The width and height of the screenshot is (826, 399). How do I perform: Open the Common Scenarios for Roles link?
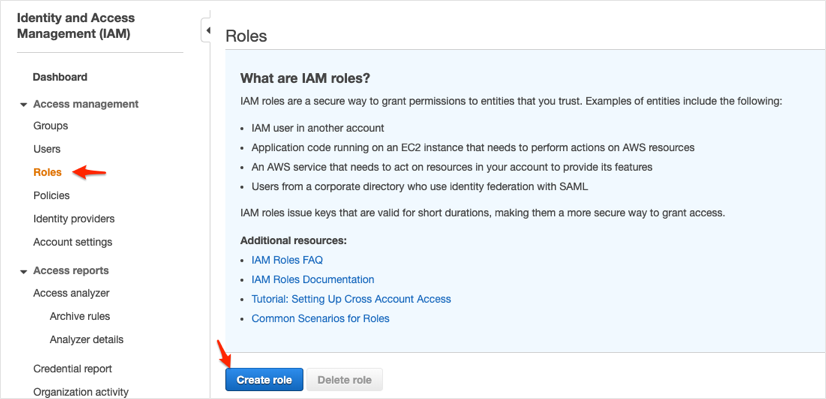(x=320, y=318)
